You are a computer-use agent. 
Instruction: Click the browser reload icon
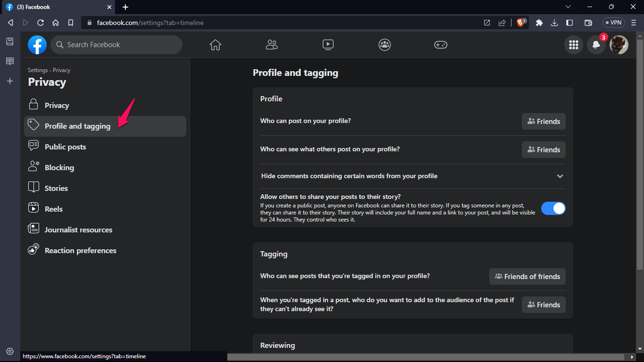(x=41, y=23)
